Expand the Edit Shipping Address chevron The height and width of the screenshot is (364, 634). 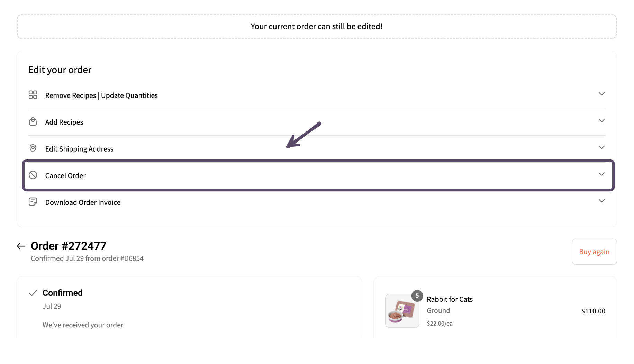pos(601,147)
